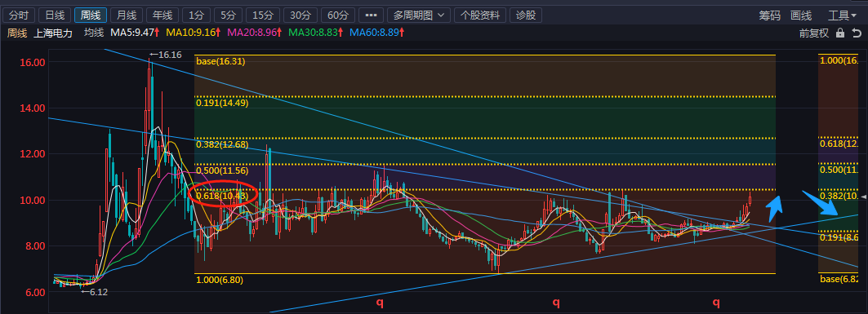Show the 筹码 chip distribution panel
The width and height of the screenshot is (868, 314).
point(769,15)
